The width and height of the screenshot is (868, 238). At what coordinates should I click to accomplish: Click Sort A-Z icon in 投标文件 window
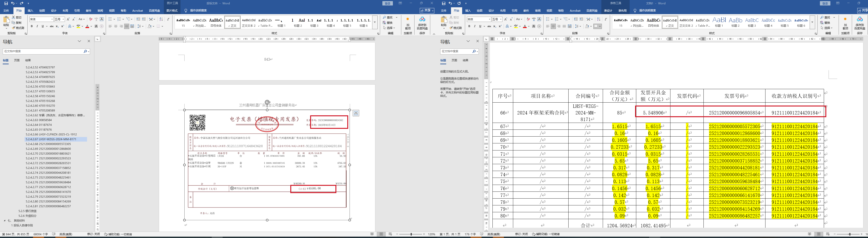(x=161, y=19)
